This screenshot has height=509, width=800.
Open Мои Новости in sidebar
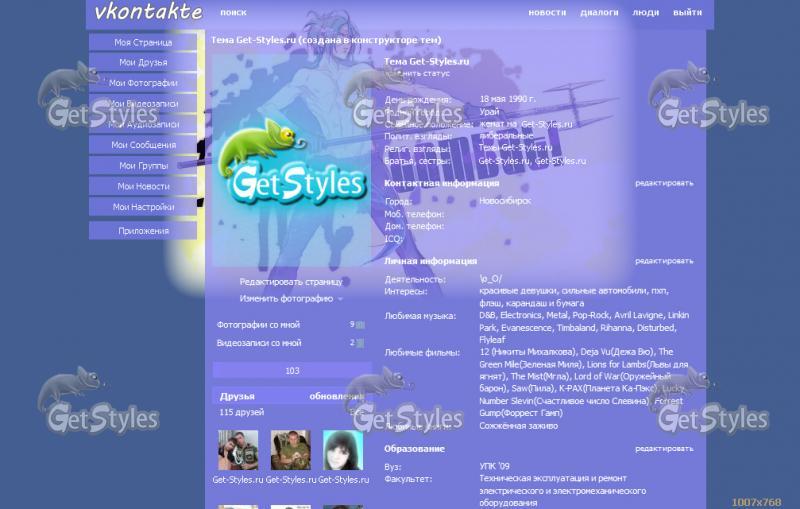pyautogui.click(x=143, y=186)
